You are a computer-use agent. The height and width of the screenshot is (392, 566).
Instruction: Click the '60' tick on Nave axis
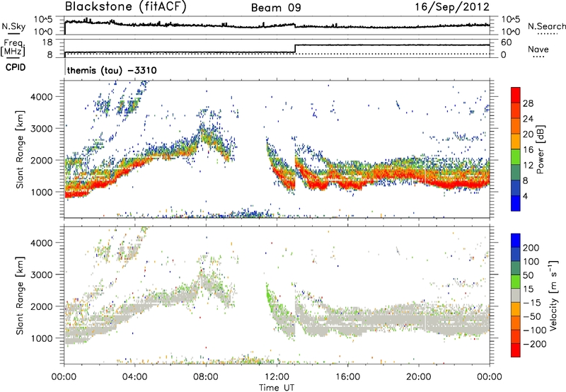pos(506,42)
